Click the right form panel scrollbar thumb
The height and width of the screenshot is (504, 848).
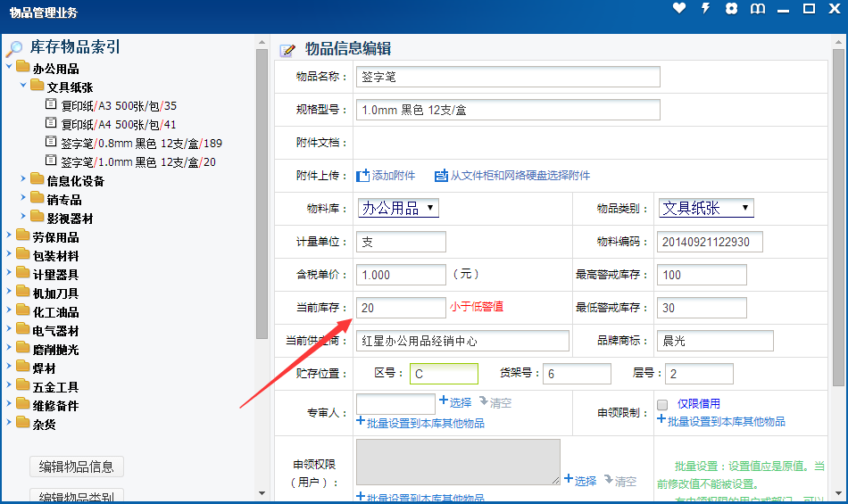coord(839,217)
